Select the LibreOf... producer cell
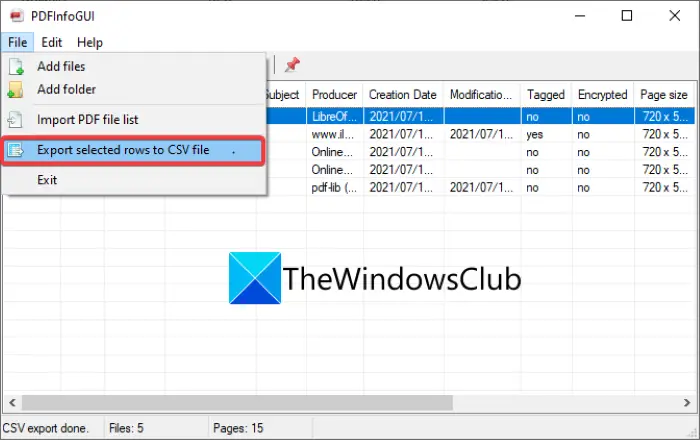The image size is (700, 440). click(335, 116)
